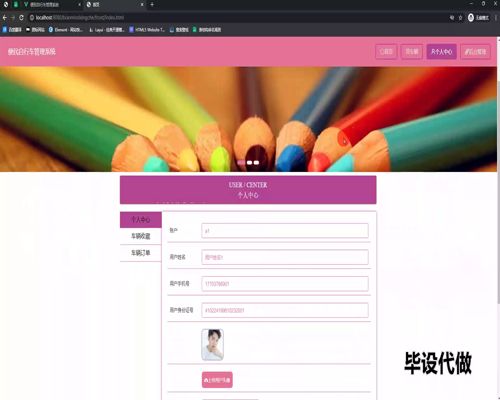
Task: Reload the page with the refresh icon
Action: [21, 17]
